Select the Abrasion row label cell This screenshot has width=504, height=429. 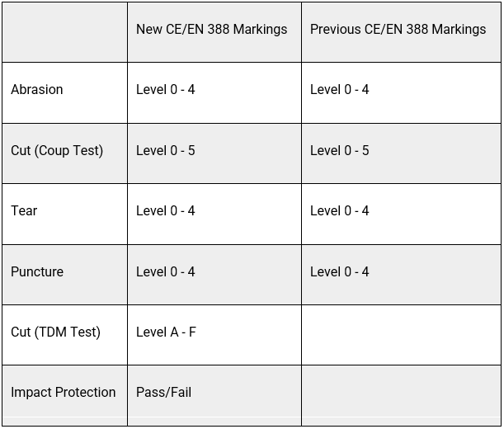37,90
